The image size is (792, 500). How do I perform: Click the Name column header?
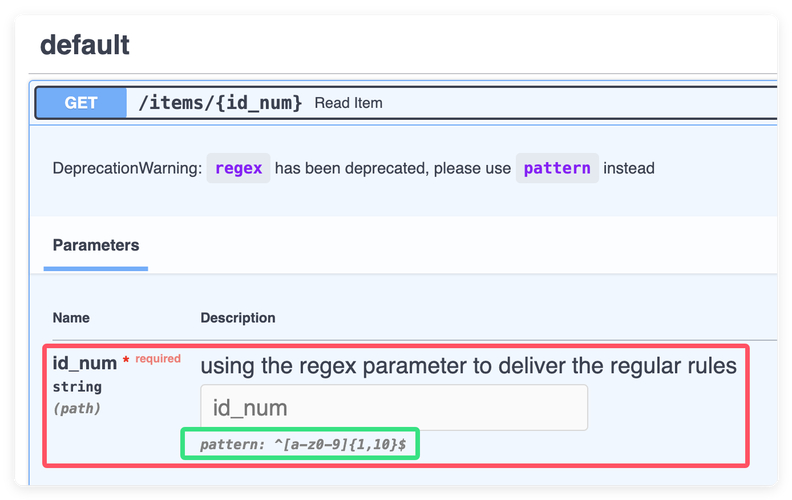point(71,318)
